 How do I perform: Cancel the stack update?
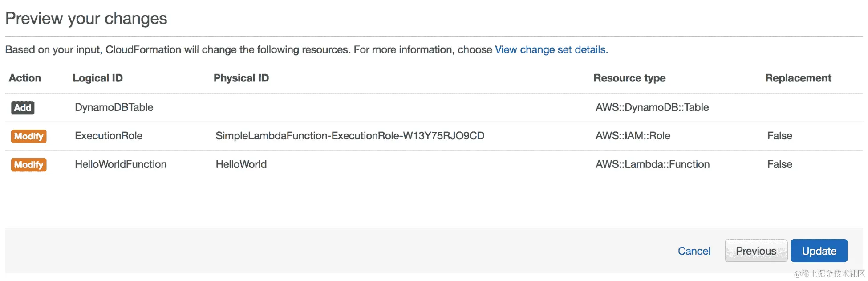click(x=694, y=251)
